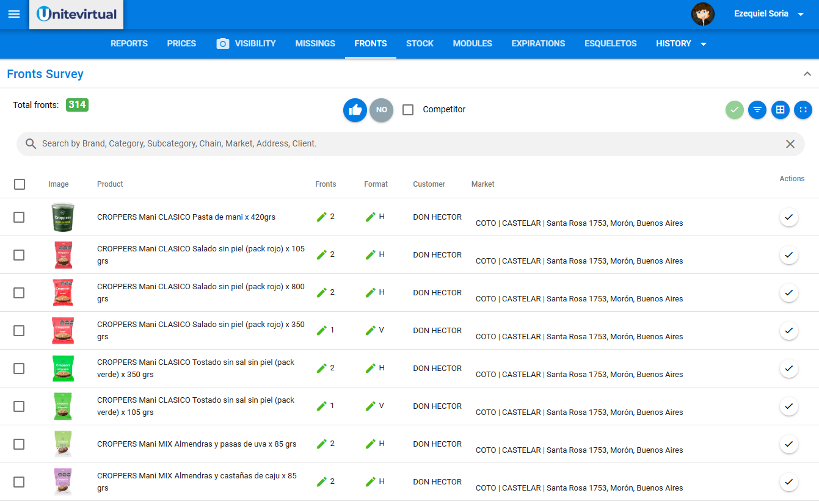
Task: Switch to the STOCK tab
Action: (x=420, y=43)
